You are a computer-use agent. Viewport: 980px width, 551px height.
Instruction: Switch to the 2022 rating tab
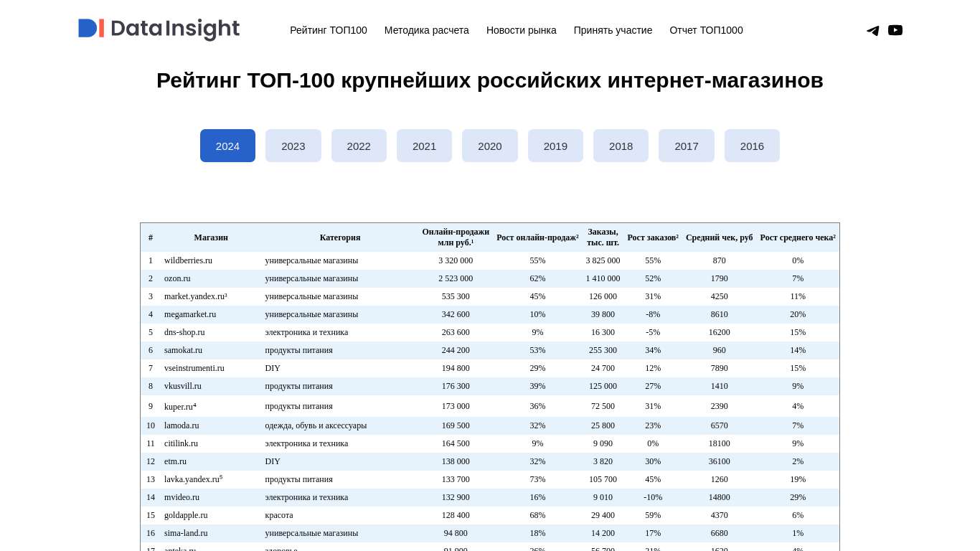pyautogui.click(x=359, y=146)
